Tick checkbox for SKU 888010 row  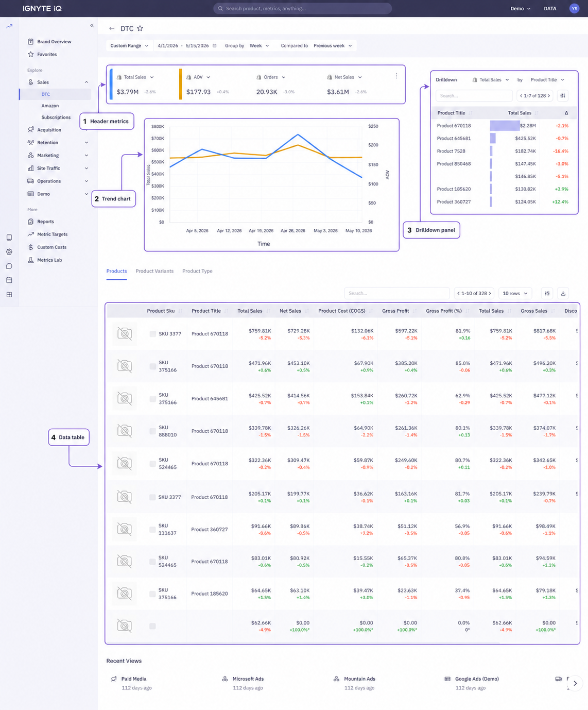tap(152, 431)
